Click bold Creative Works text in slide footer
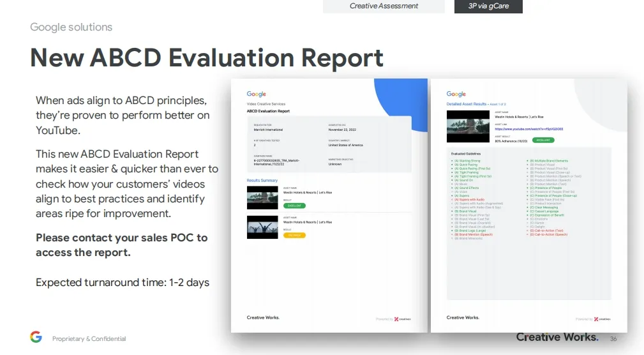 (x=557, y=337)
